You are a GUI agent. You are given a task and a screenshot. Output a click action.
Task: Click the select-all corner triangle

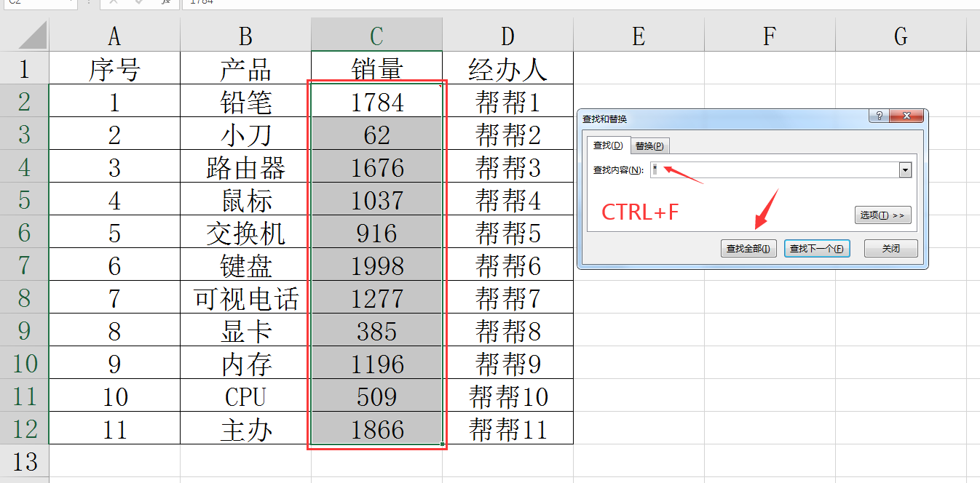31,35
